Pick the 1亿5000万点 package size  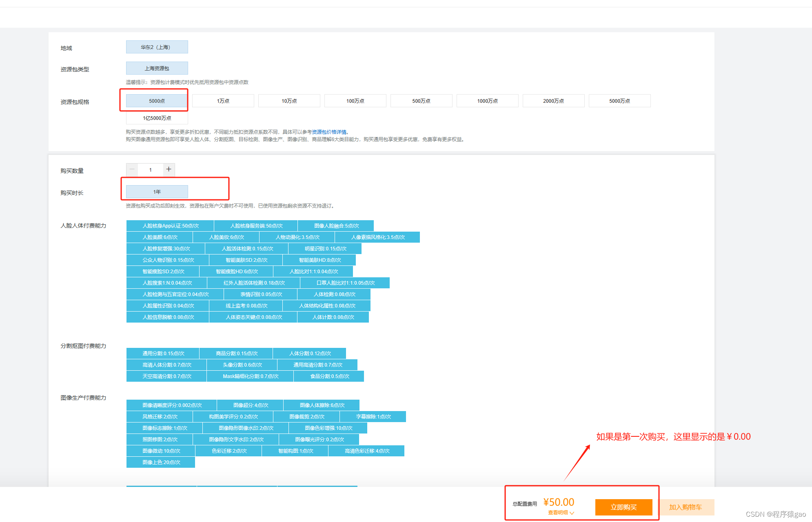(x=157, y=118)
